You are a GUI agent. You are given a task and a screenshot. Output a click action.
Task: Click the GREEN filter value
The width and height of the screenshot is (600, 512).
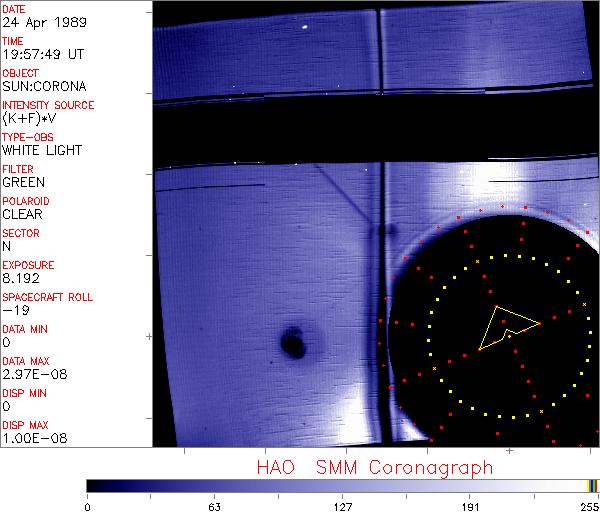coord(23,182)
